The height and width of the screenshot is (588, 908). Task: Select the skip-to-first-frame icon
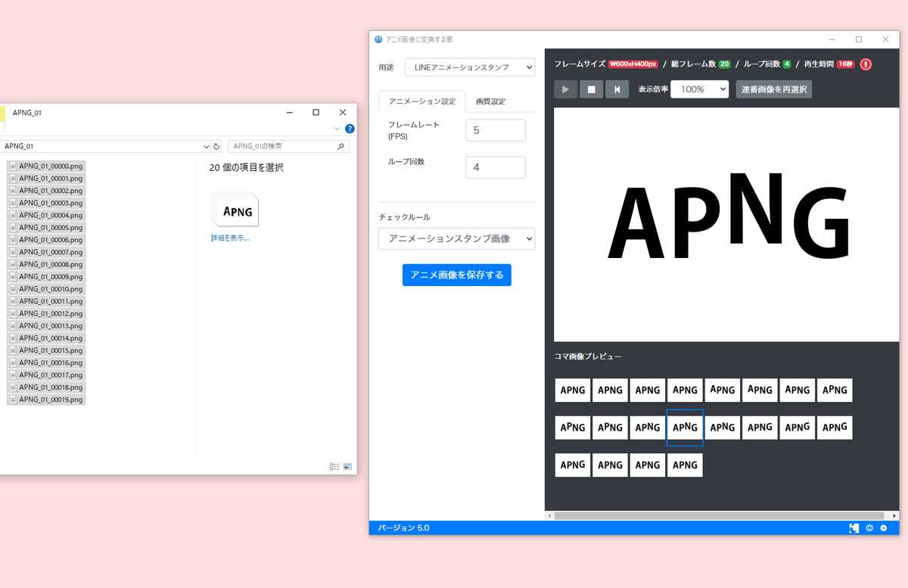[x=617, y=89]
